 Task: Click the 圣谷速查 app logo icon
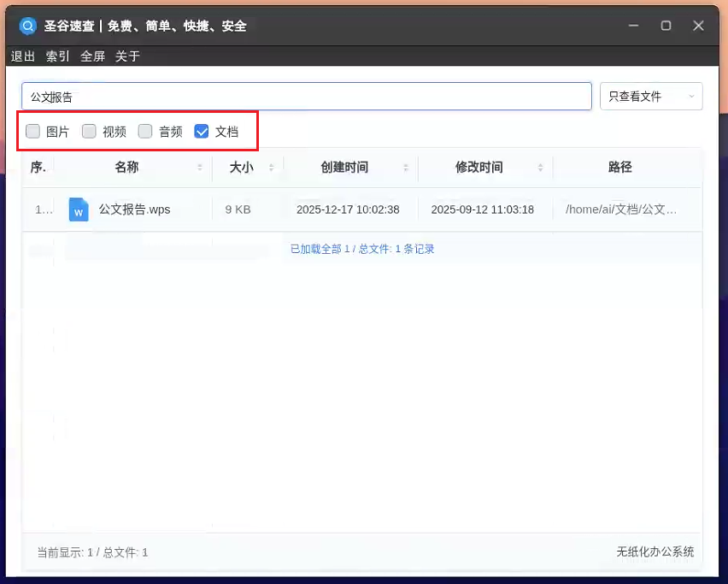(x=28, y=26)
